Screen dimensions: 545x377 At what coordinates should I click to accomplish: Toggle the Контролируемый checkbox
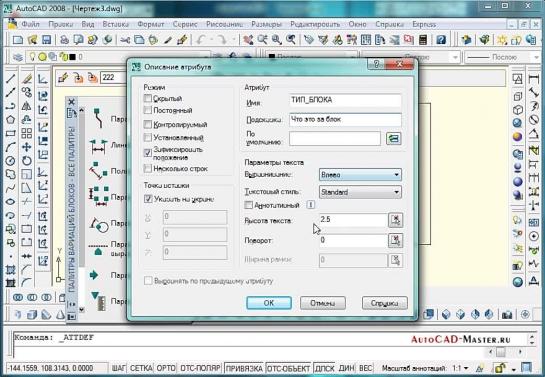[x=148, y=124]
